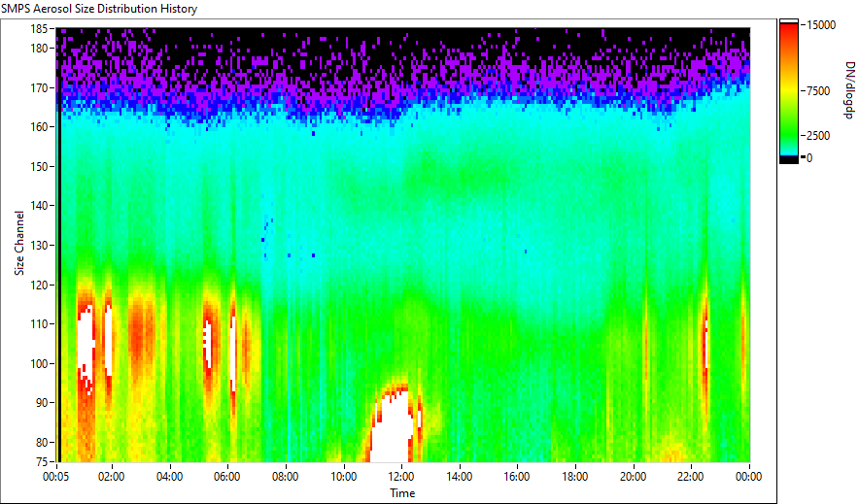Click the 75 size channel tick
This screenshot has width=859, height=504.
point(41,461)
